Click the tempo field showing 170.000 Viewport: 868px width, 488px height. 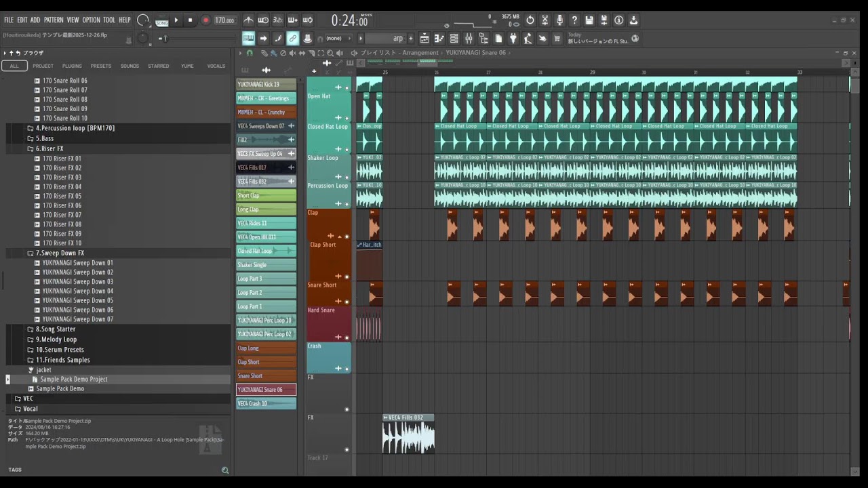point(225,20)
